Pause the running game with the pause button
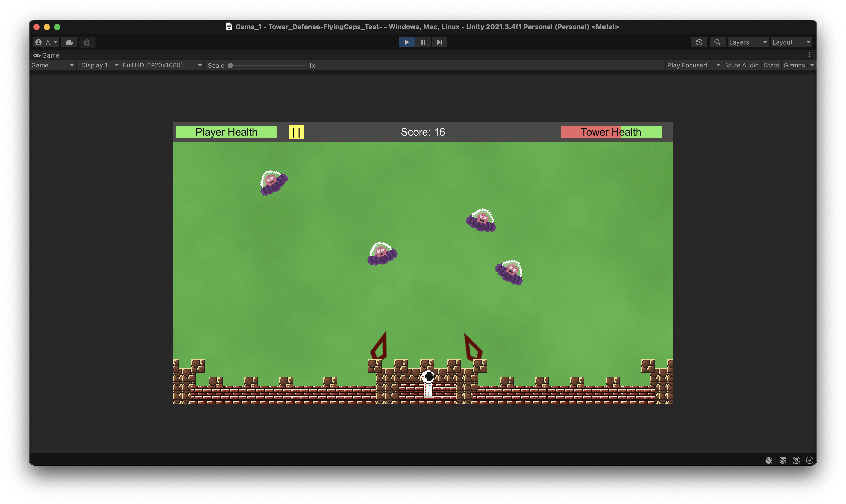 pyautogui.click(x=423, y=42)
